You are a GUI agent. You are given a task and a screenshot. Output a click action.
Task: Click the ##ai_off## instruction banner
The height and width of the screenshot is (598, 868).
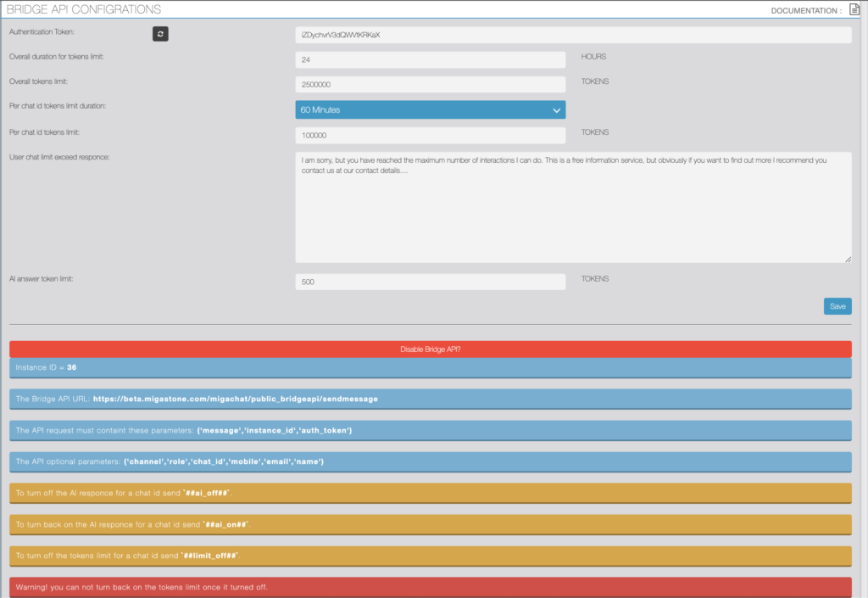[430, 493]
